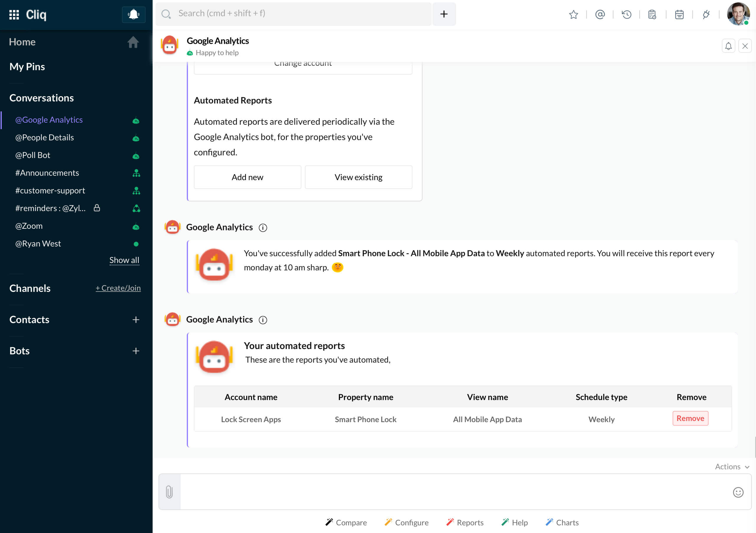Viewport: 756px width, 533px height.
Task: Click the Home house icon
Action: click(x=133, y=42)
